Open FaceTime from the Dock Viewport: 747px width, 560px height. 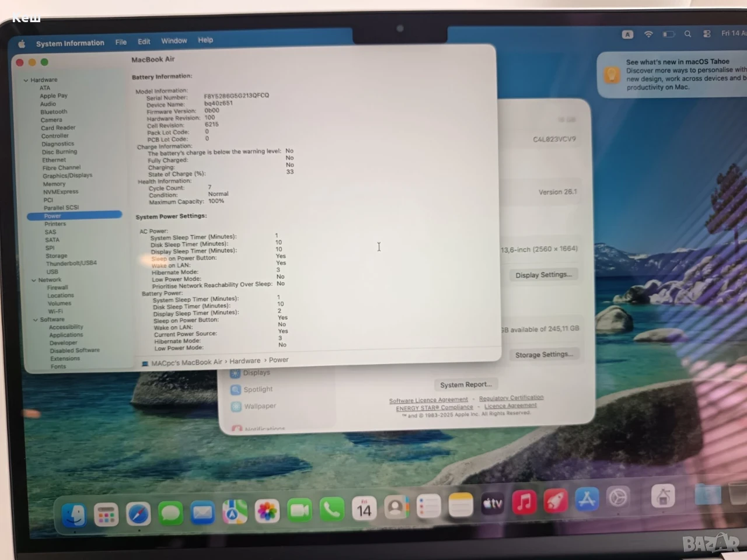pyautogui.click(x=300, y=511)
